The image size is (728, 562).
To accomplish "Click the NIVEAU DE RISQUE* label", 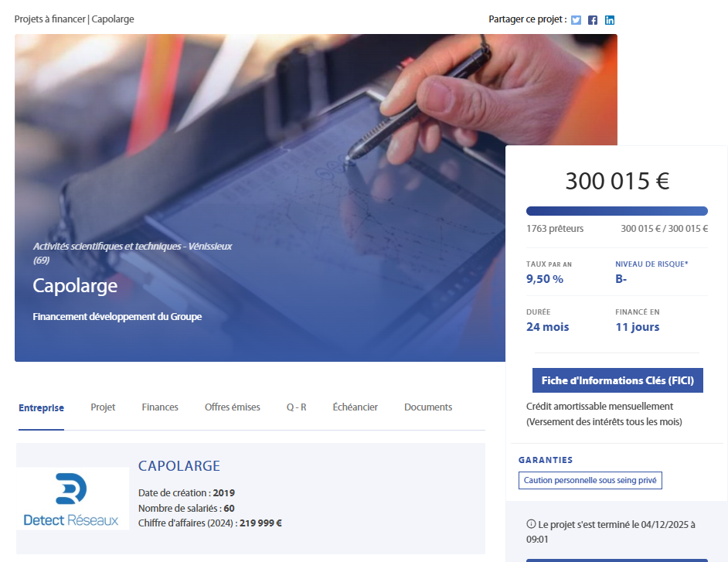I will pyautogui.click(x=651, y=264).
